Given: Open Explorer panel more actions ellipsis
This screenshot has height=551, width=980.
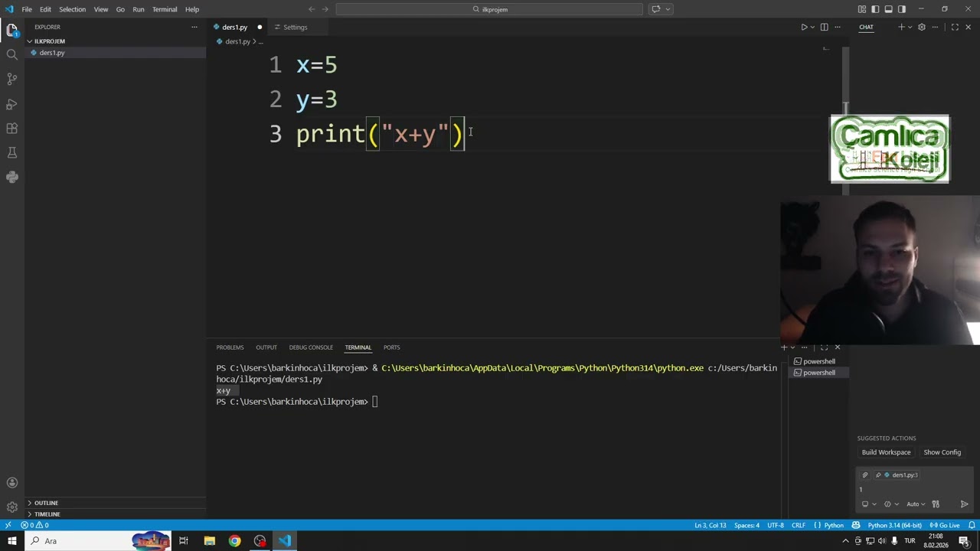Looking at the screenshot, I should coord(194,27).
